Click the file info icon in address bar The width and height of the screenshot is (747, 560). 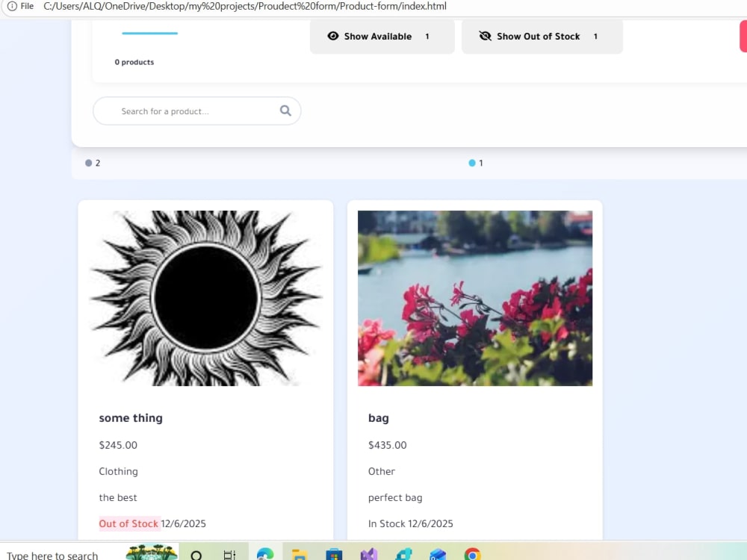pyautogui.click(x=12, y=6)
